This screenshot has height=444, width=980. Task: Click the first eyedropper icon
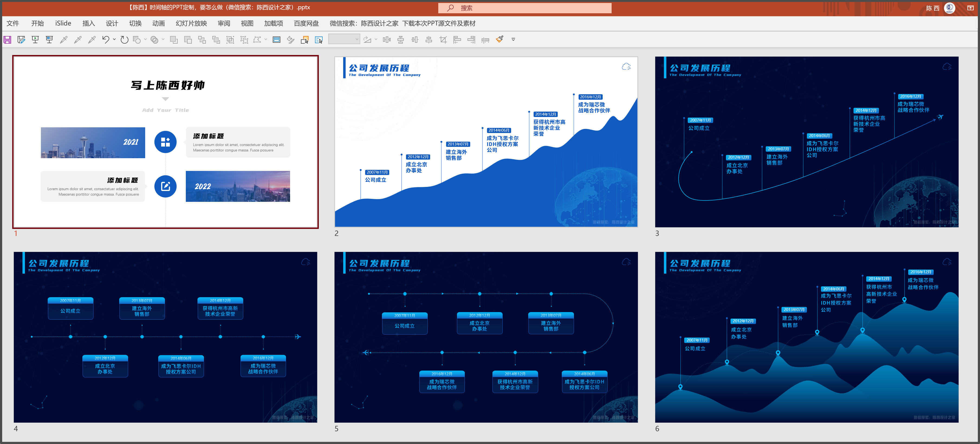tap(64, 40)
